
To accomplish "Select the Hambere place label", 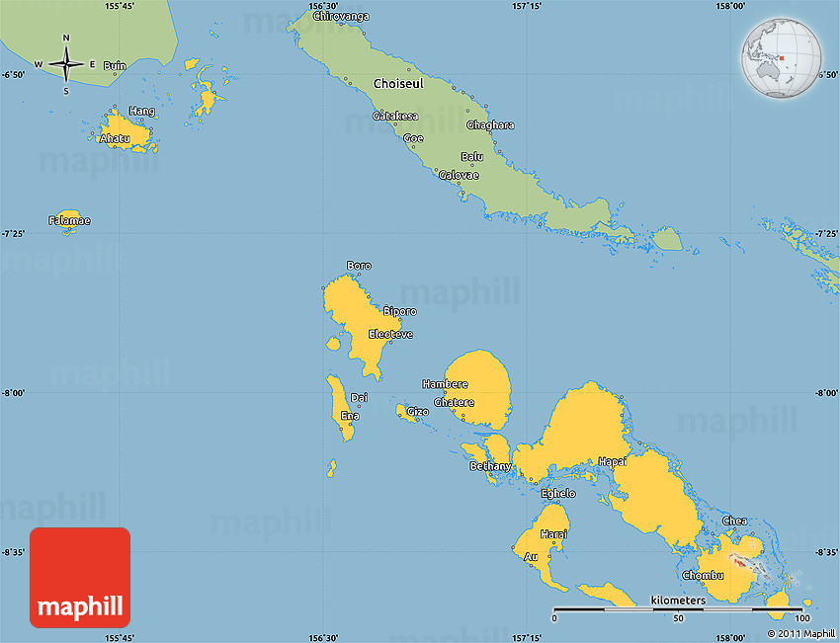I will pos(445,384).
